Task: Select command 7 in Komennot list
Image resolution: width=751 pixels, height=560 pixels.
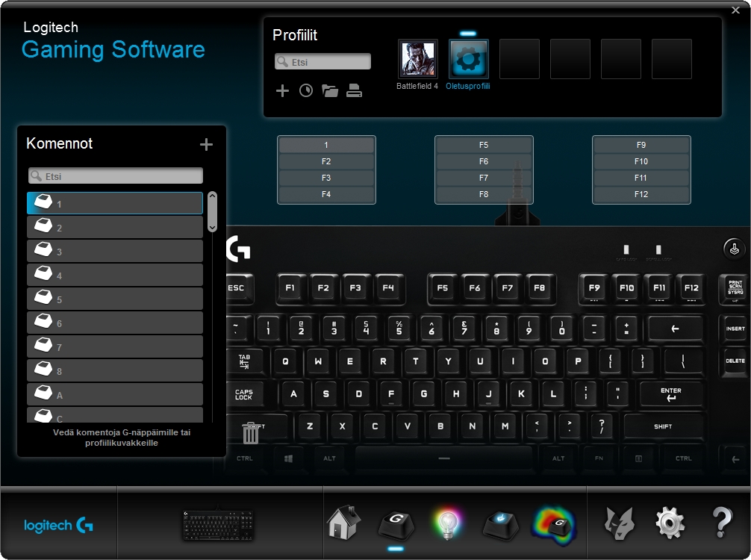Action: (115, 346)
